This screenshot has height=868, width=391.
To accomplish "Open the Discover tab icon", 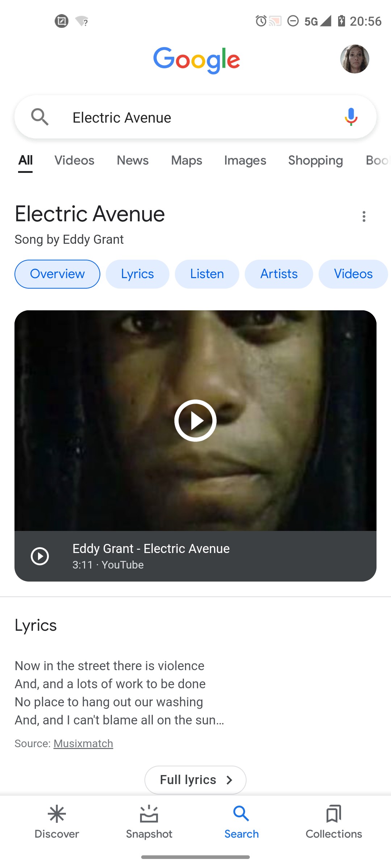I will [x=57, y=814].
